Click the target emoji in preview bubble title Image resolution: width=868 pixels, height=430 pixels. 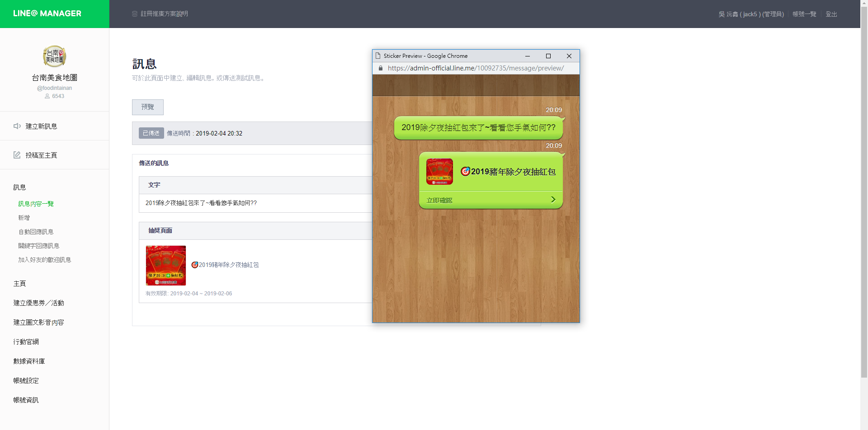pyautogui.click(x=465, y=171)
